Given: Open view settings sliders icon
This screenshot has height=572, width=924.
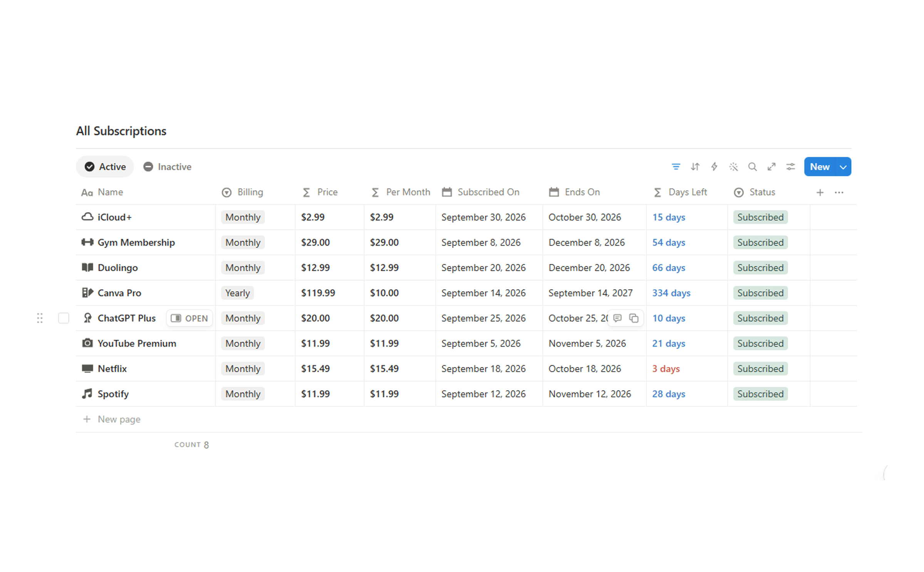Looking at the screenshot, I should (x=791, y=167).
